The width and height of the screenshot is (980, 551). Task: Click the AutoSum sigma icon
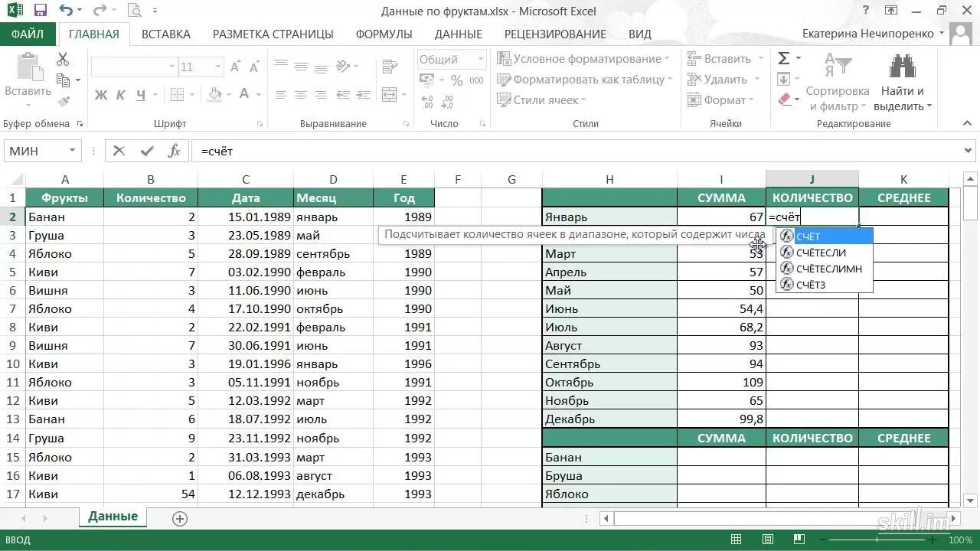tap(784, 59)
